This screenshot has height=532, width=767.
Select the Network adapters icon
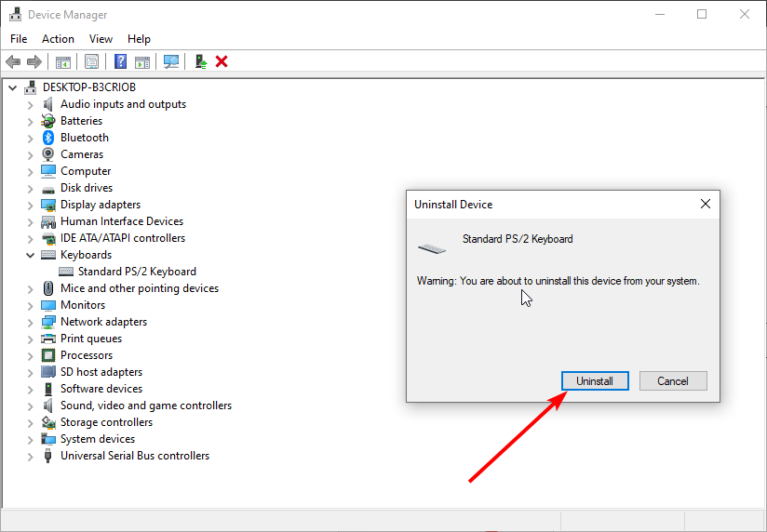coord(48,322)
